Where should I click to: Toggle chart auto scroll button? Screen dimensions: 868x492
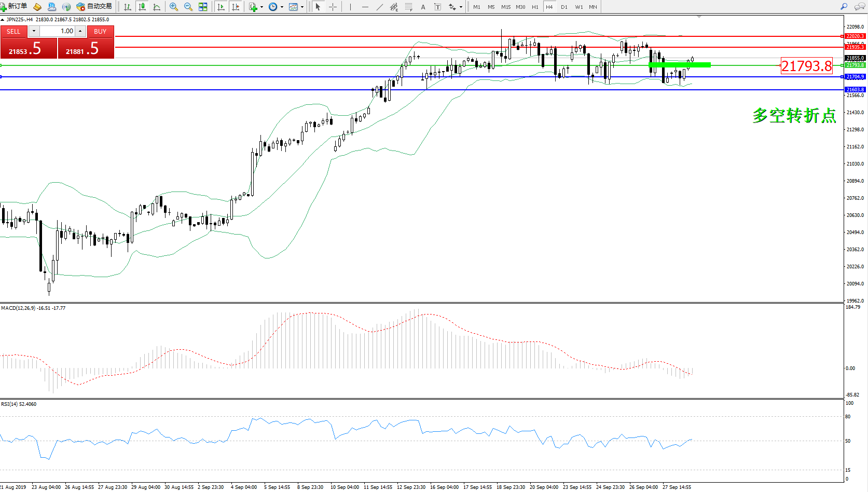[x=221, y=7]
